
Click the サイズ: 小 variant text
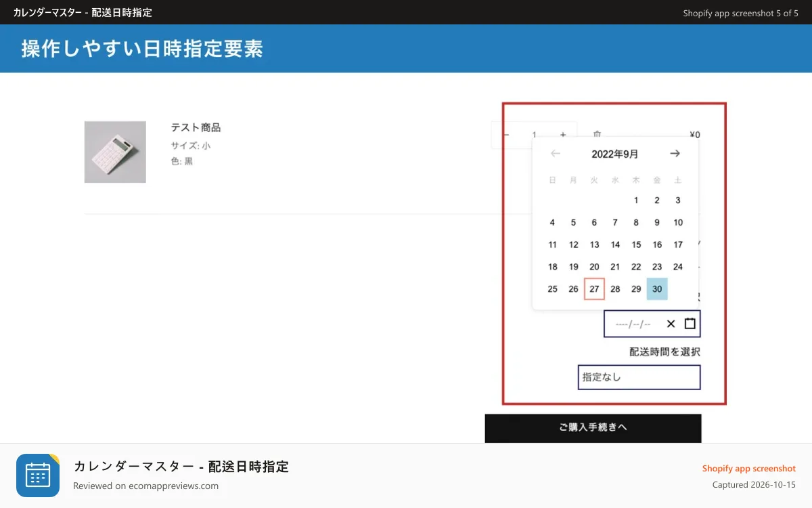(x=190, y=146)
